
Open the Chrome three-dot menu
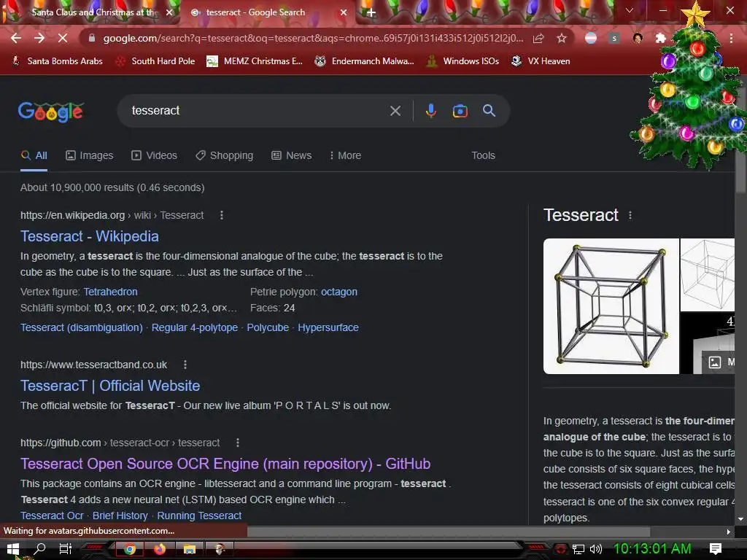click(731, 38)
